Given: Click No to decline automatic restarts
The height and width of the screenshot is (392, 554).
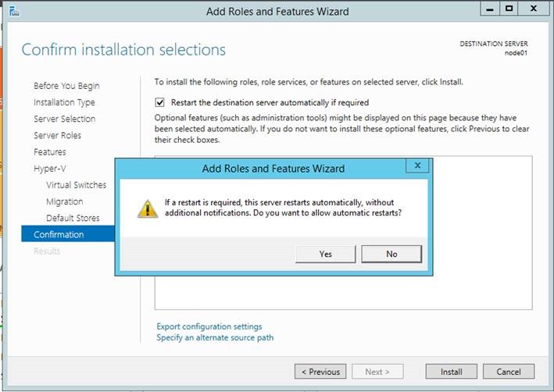Looking at the screenshot, I should (x=391, y=254).
